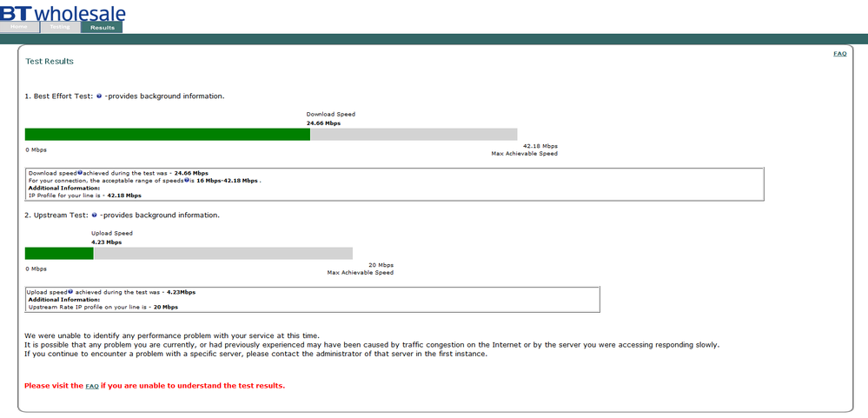Screen dimensions: 868x418
Task: Show help icon beside Best Effort Test
Action: pyautogui.click(x=99, y=96)
